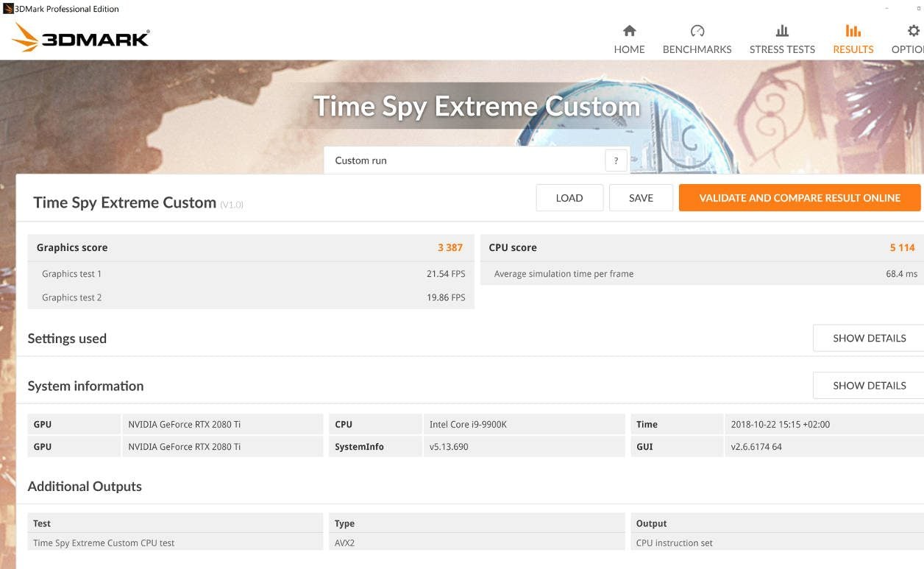The height and width of the screenshot is (569, 924).
Task: Show details for Settings used
Action: (869, 339)
